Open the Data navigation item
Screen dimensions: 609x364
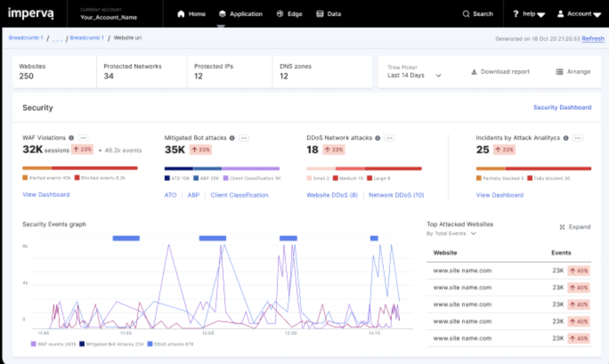tap(329, 14)
